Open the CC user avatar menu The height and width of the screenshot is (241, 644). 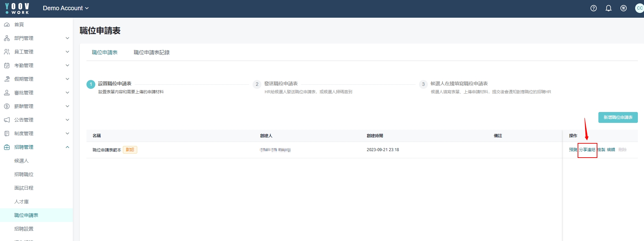(x=639, y=8)
